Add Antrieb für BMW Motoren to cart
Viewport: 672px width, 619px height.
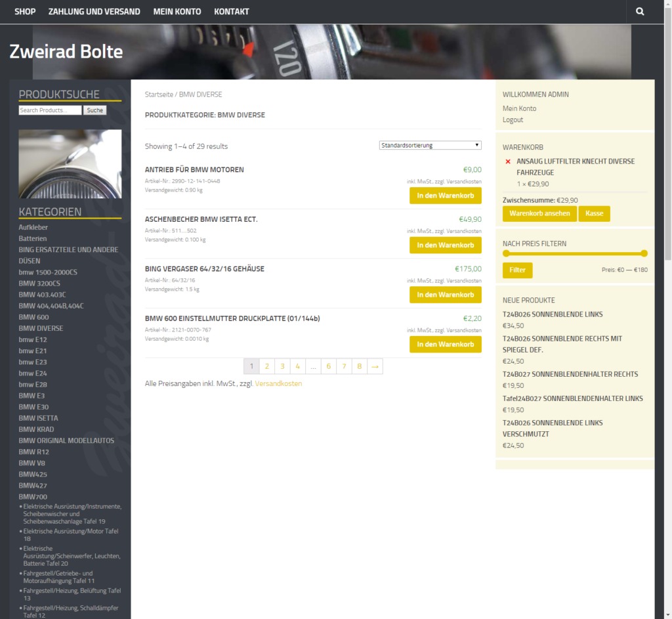(446, 196)
